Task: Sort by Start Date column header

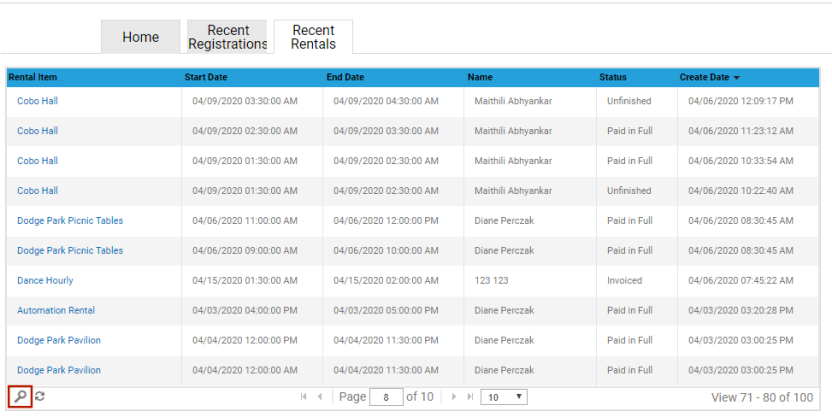Action: tap(205, 77)
